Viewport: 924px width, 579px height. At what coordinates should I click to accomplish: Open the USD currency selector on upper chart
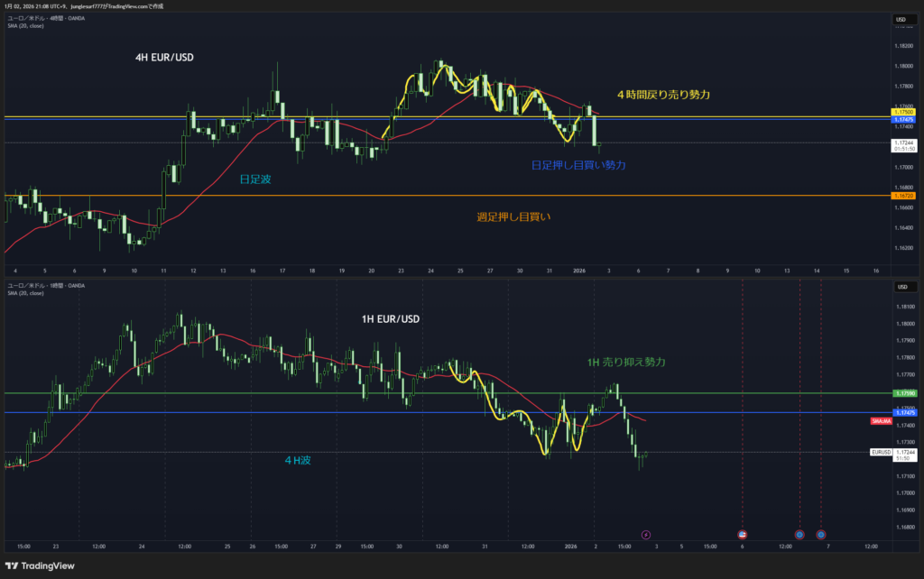pyautogui.click(x=901, y=19)
